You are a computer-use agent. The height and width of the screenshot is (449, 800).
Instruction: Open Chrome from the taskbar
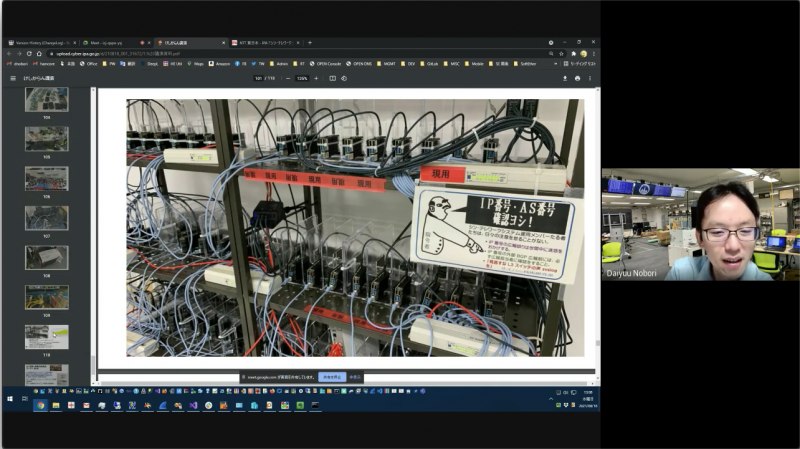(x=41, y=406)
